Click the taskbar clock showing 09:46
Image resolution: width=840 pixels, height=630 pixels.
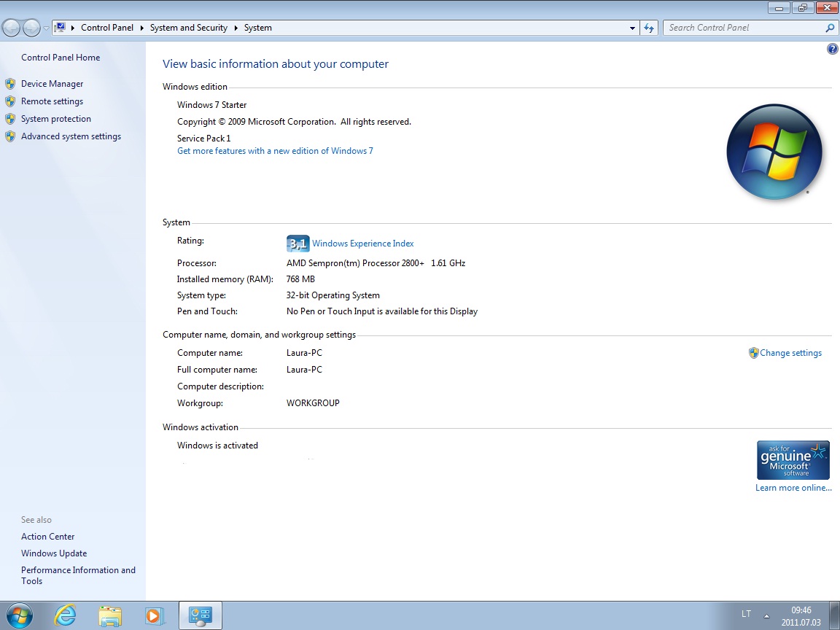801,615
